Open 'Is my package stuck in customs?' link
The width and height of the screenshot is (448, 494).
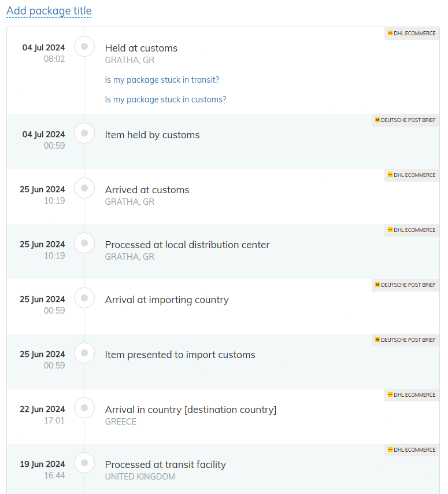165,99
